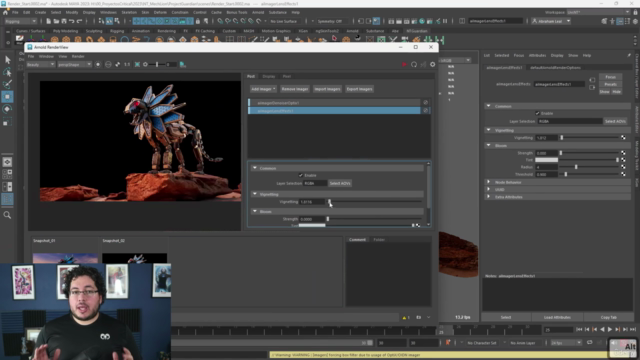The width and height of the screenshot is (640, 360).
Task: Click the Maya home icon in the menu bar
Action: click(x=5, y=12)
